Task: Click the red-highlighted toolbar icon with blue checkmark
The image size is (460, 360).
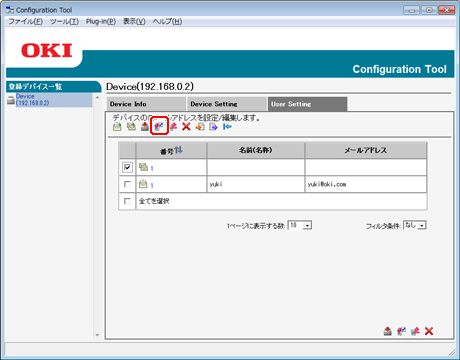Action: click(159, 126)
